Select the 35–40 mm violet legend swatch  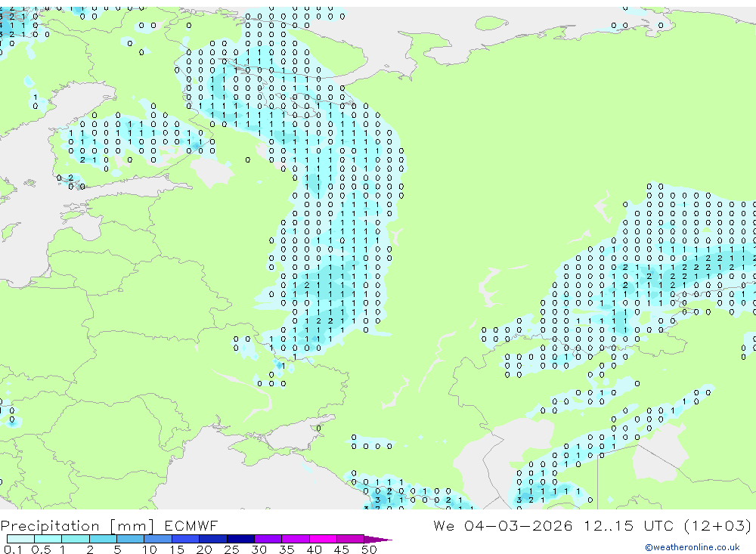click(x=296, y=539)
